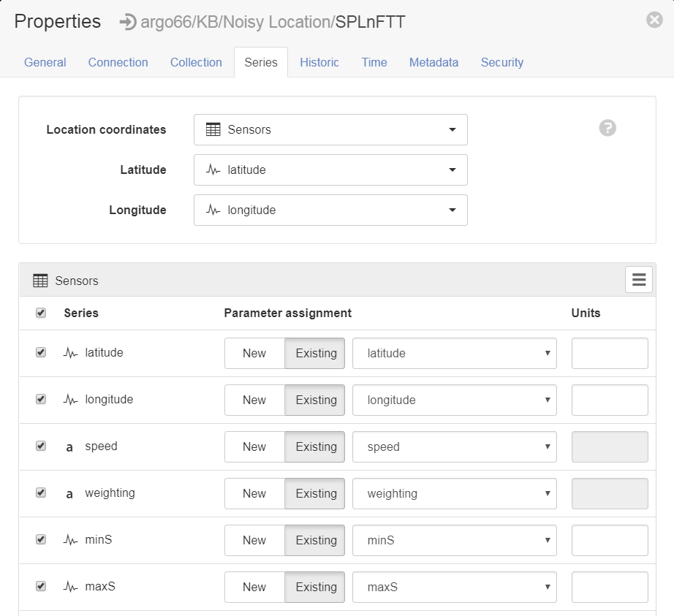Switch to the Historic tab

coord(319,62)
